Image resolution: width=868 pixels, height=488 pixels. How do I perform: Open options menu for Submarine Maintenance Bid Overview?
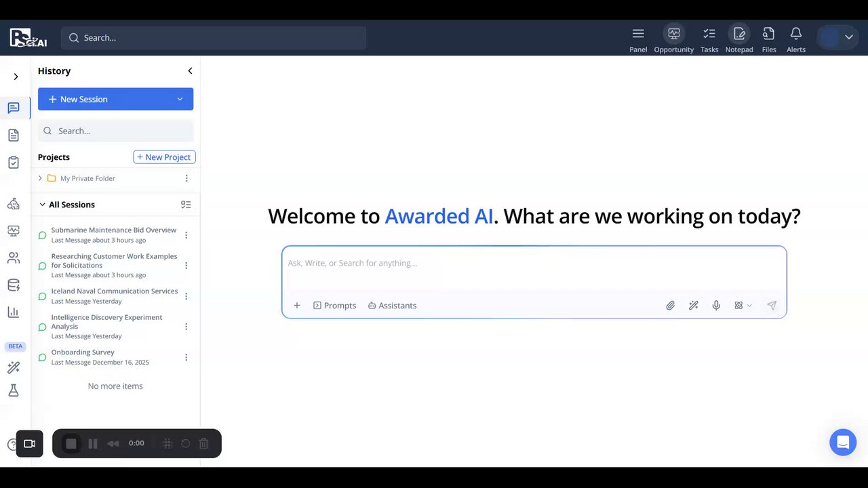[186, 235]
